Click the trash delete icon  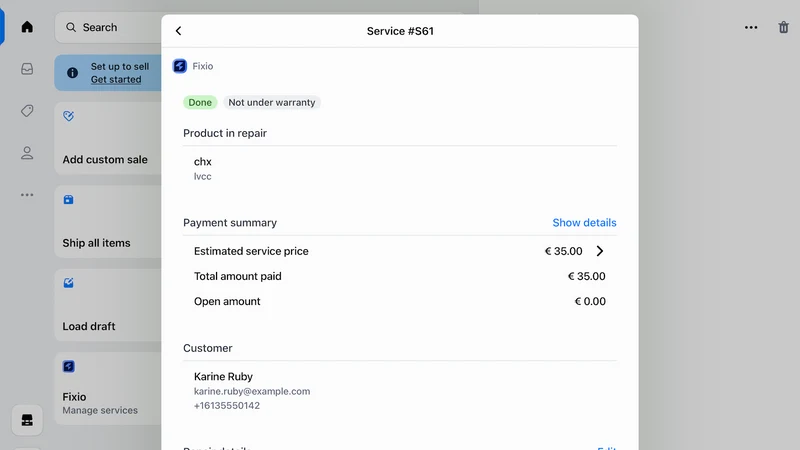(x=783, y=28)
